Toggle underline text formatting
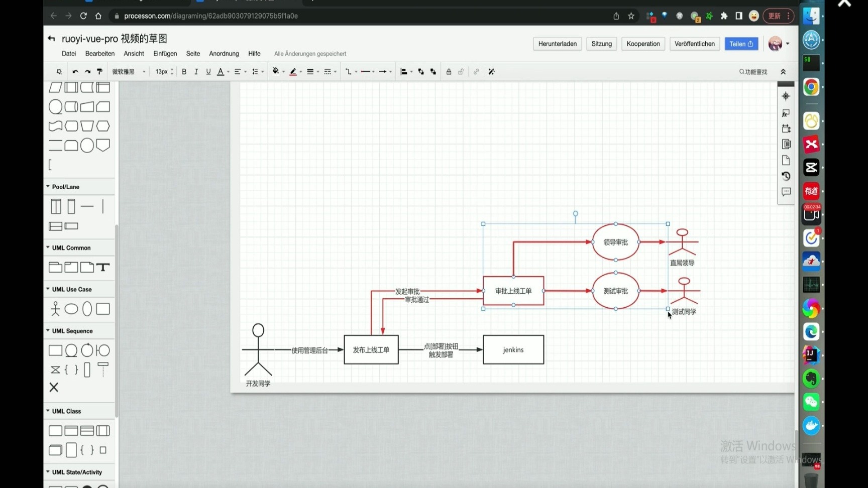Screen dimensions: 868x488 (x=208, y=72)
